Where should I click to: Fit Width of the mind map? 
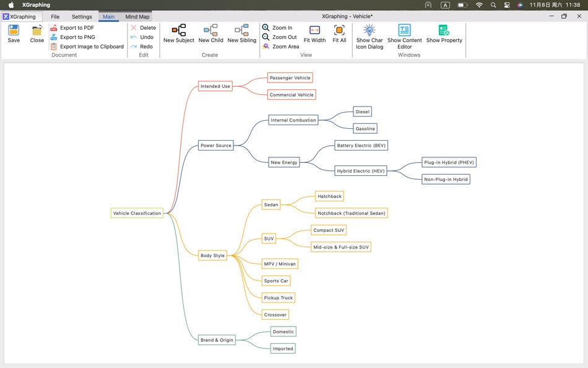[x=314, y=34]
